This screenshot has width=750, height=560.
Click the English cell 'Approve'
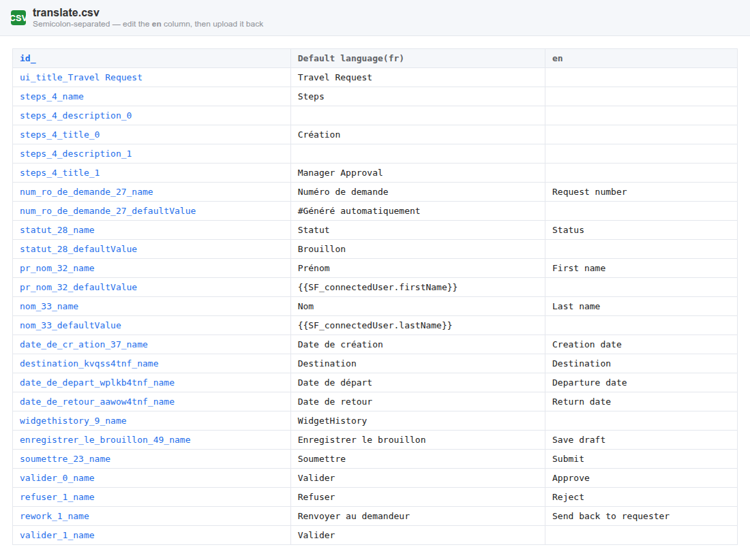coord(641,478)
